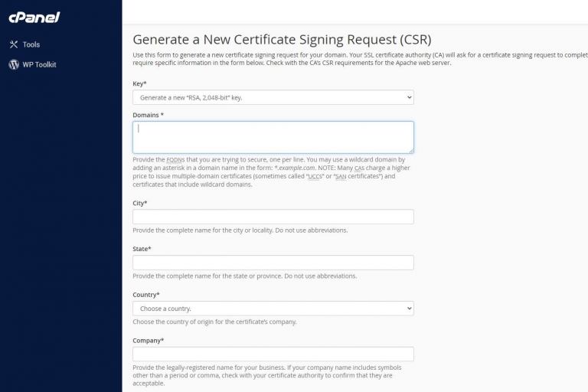588x392 pixels.
Task: Click the WordPress WP Toolkit icon
Action: tap(14, 64)
